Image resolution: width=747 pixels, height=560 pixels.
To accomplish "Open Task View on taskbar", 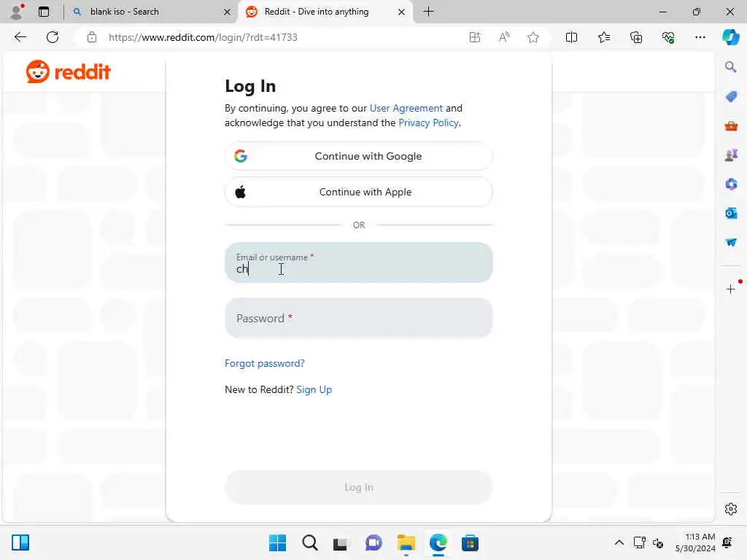I will tap(341, 542).
